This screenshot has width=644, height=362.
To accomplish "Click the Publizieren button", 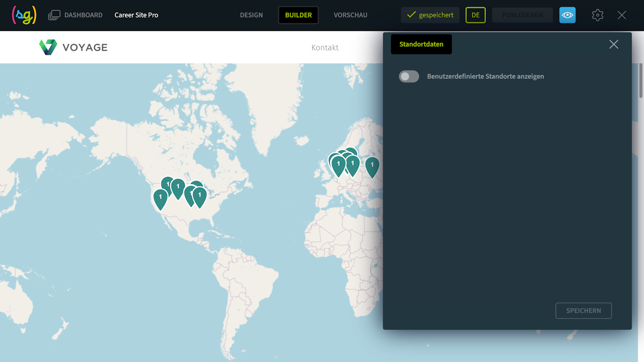I will (522, 15).
